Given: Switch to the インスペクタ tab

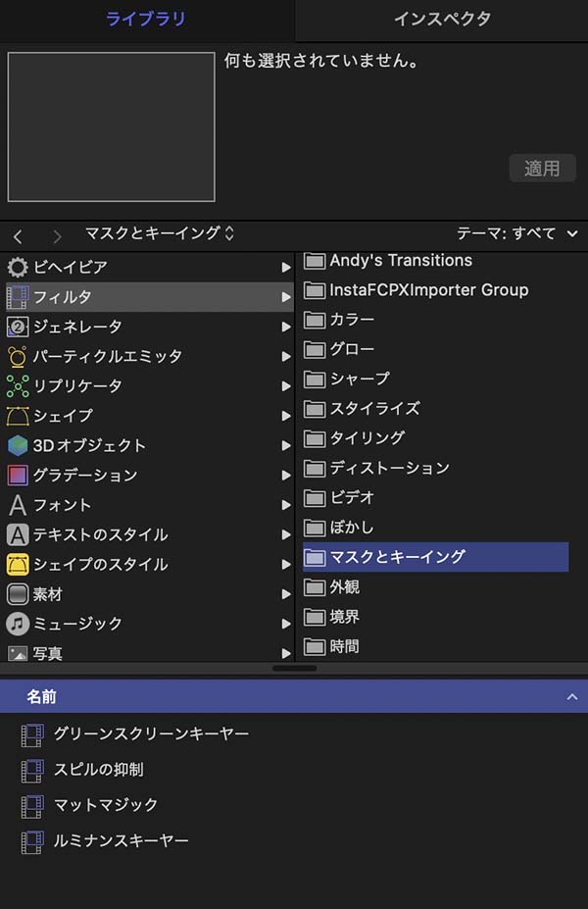Looking at the screenshot, I should tap(442, 20).
